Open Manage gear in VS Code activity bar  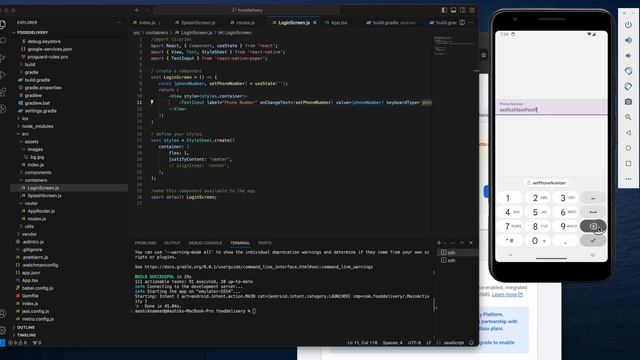tap(2, 330)
